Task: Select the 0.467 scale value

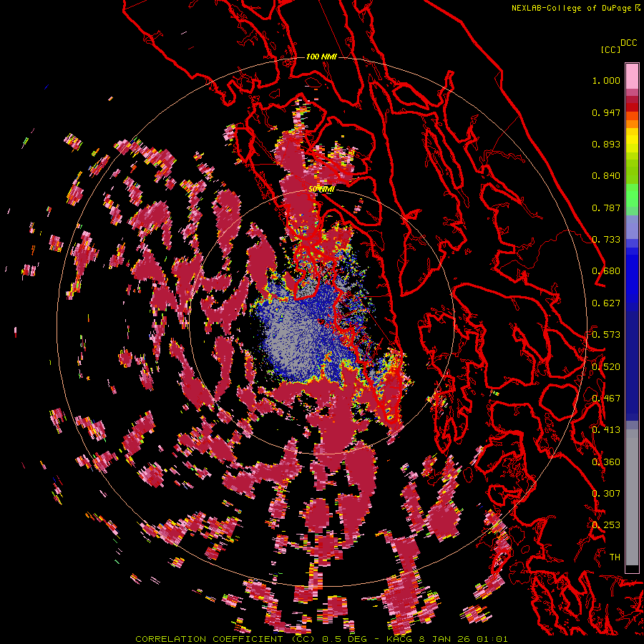Action: pos(606,399)
